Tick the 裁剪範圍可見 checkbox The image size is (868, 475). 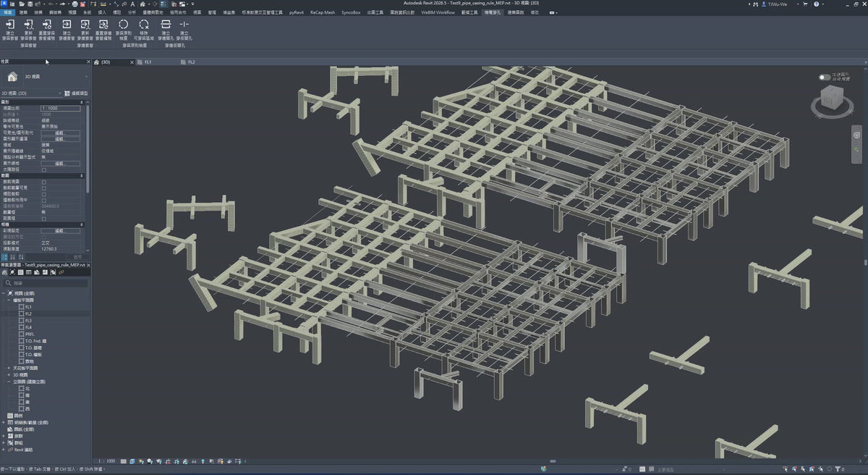pyautogui.click(x=44, y=188)
